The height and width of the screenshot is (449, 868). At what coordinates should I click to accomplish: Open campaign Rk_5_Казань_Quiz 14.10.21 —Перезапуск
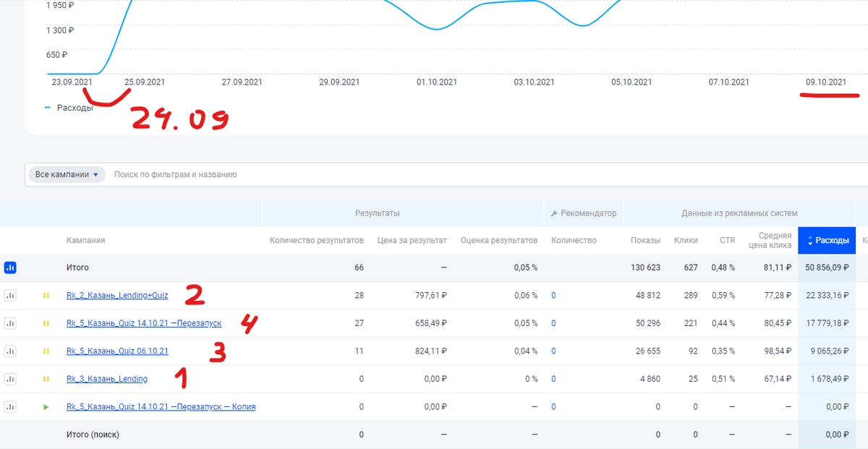[144, 323]
